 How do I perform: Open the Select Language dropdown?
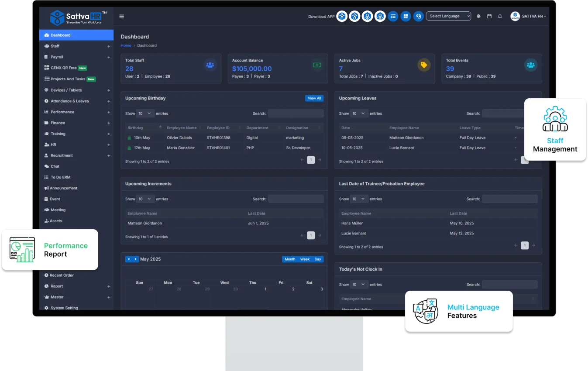(448, 16)
